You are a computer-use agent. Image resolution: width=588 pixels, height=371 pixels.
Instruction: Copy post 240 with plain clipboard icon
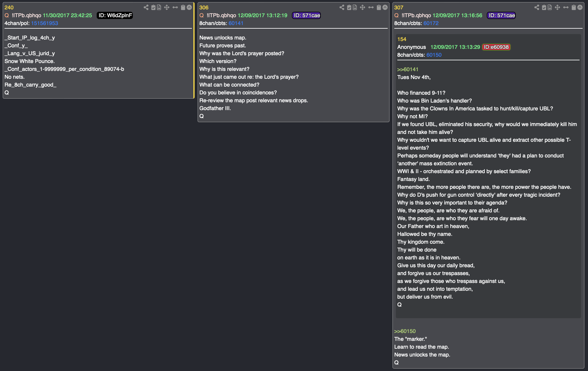pos(183,7)
